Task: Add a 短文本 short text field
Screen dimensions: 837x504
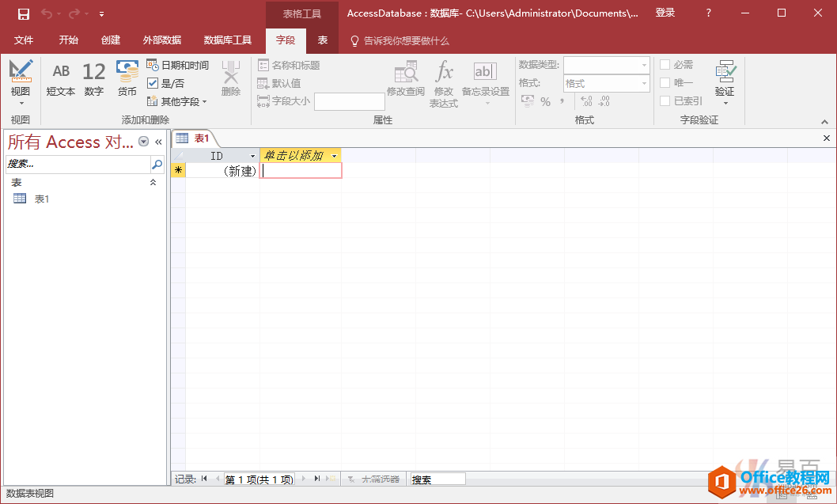Action: 61,79
